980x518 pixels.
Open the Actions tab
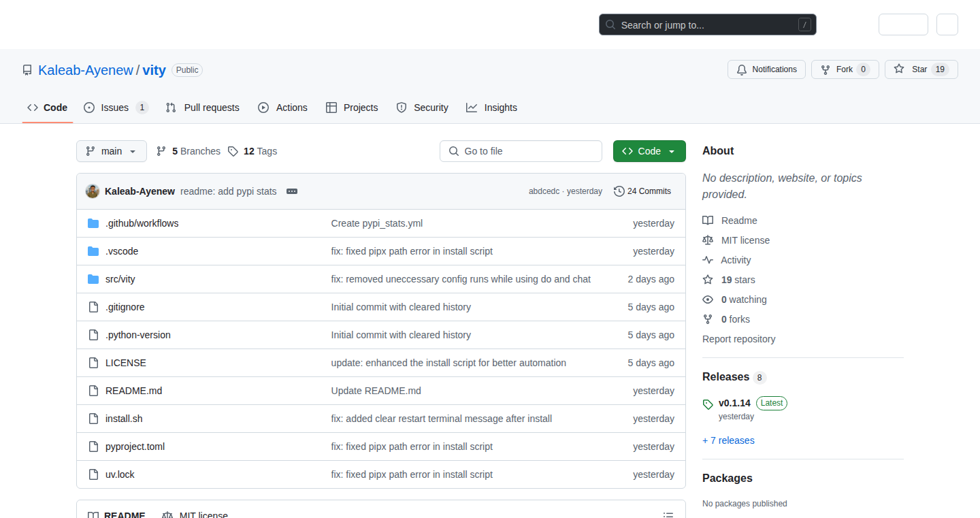pos(283,108)
